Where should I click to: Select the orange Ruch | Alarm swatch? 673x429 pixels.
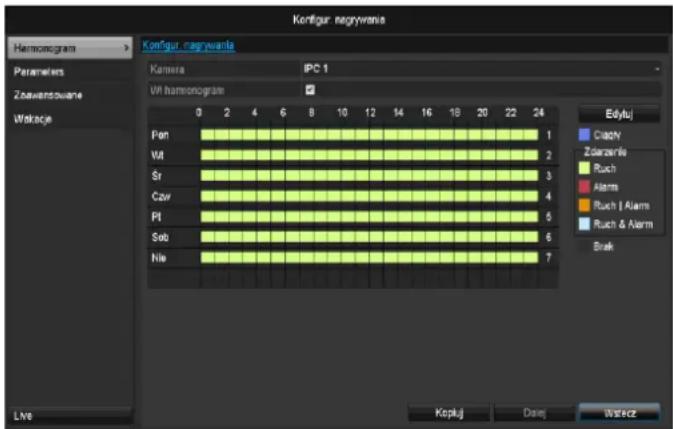pyautogui.click(x=584, y=205)
